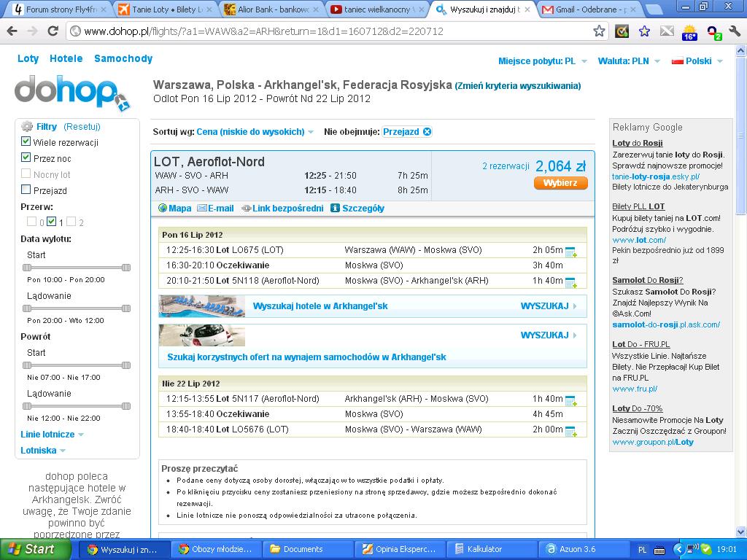This screenshot has height=560, width=747.
Task: Open Loty do Rosji ad link
Action: (x=638, y=143)
